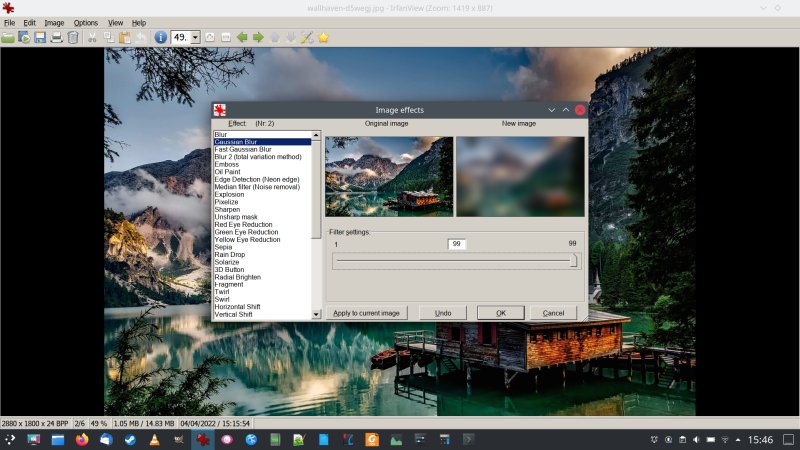Click the filter value field showing 99
Screen dimensions: 800x450
coord(457,244)
